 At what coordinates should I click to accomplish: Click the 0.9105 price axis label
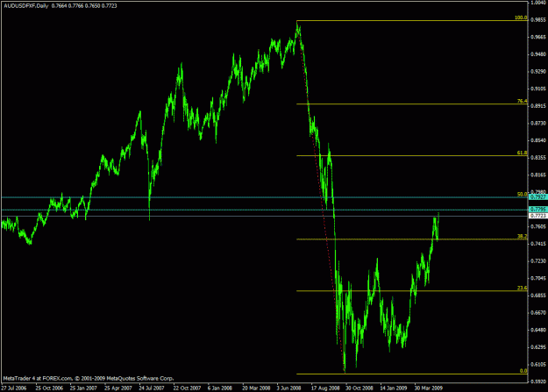point(538,89)
